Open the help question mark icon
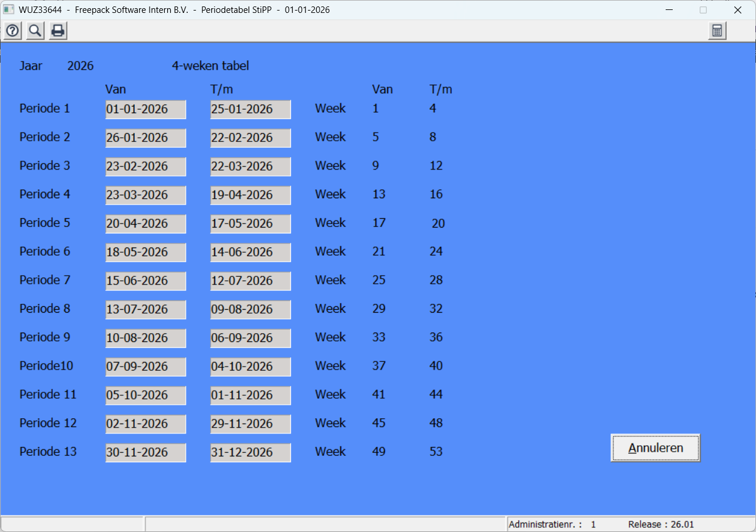This screenshot has width=756, height=532. (12, 31)
